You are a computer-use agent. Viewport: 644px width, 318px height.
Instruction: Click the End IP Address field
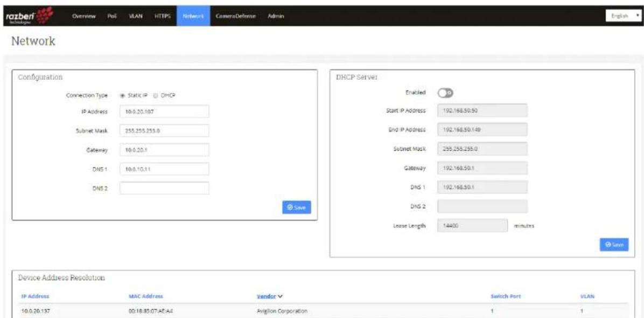point(482,129)
